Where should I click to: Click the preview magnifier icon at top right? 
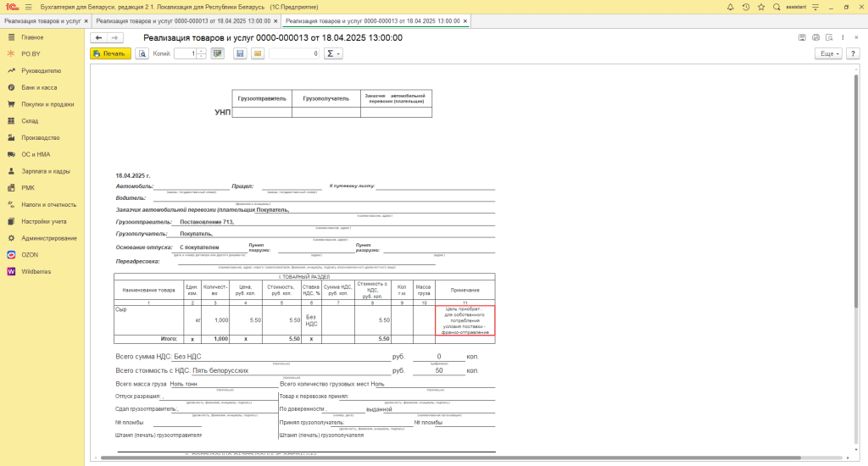[829, 37]
